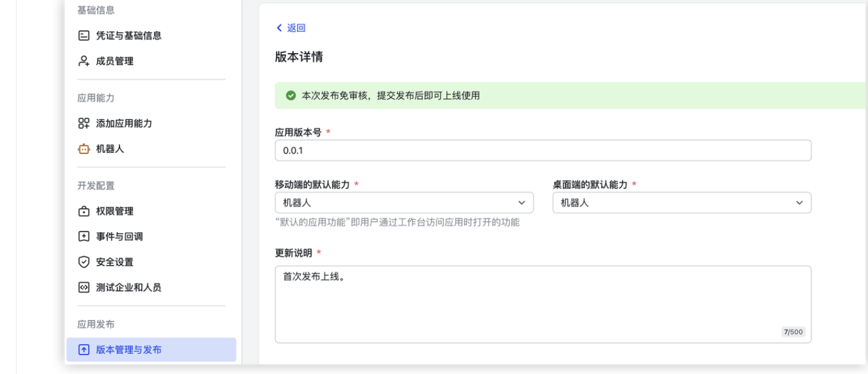Click the 事件与回调 event icon
This screenshot has width=868, height=374.
(83, 236)
